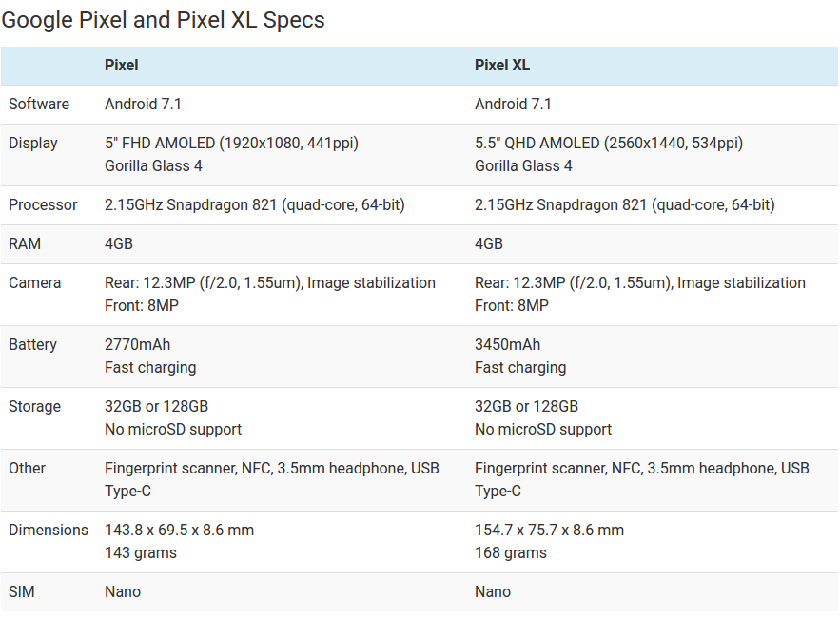Click the 3450mAh battery value
840x618 pixels.
coord(507,345)
